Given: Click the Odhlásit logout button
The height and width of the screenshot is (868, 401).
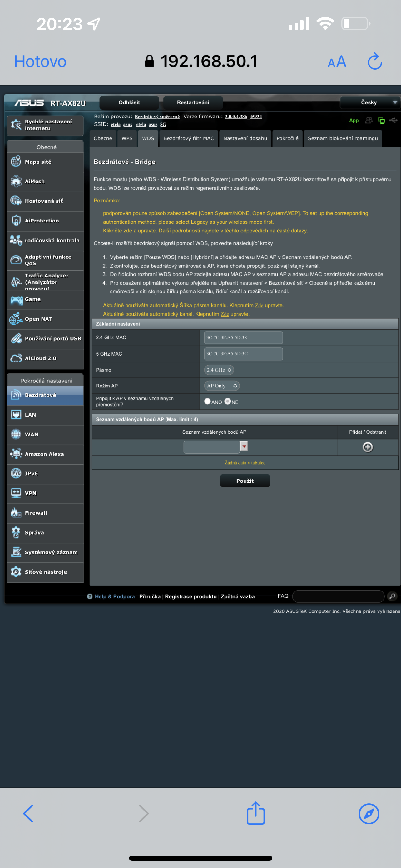Looking at the screenshot, I should [129, 102].
